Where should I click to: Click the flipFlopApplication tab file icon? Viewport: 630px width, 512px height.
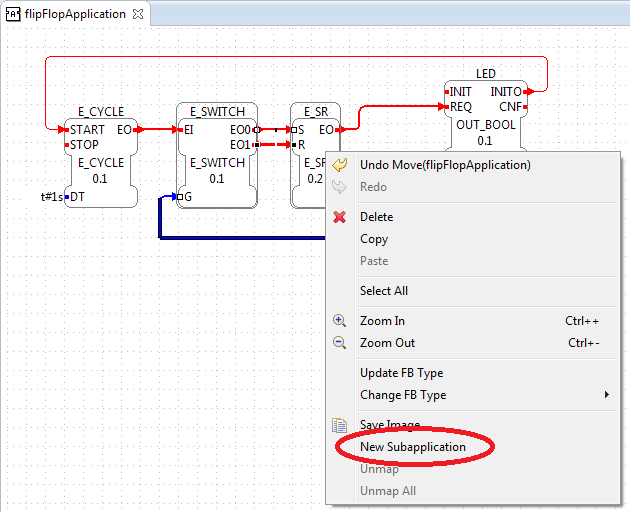click(x=14, y=14)
